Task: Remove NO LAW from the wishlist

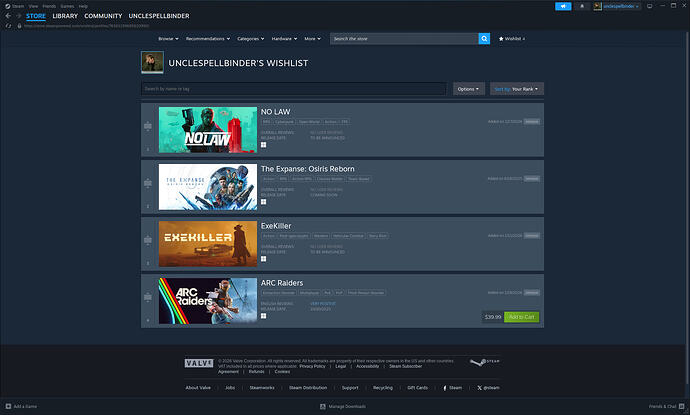Action: pyautogui.click(x=532, y=121)
